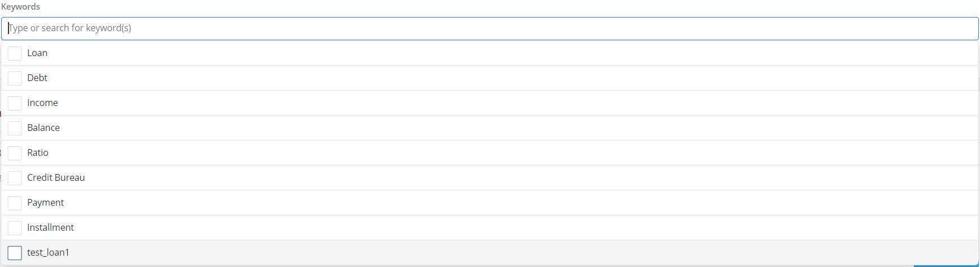Choose the Debt option label
The height and width of the screenshot is (267, 980).
[37, 78]
